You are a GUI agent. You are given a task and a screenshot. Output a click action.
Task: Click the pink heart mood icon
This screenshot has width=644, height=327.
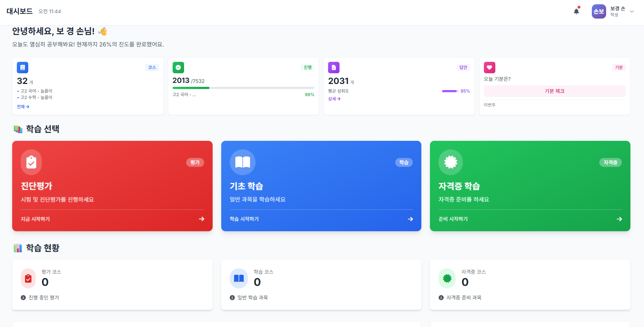(x=489, y=67)
